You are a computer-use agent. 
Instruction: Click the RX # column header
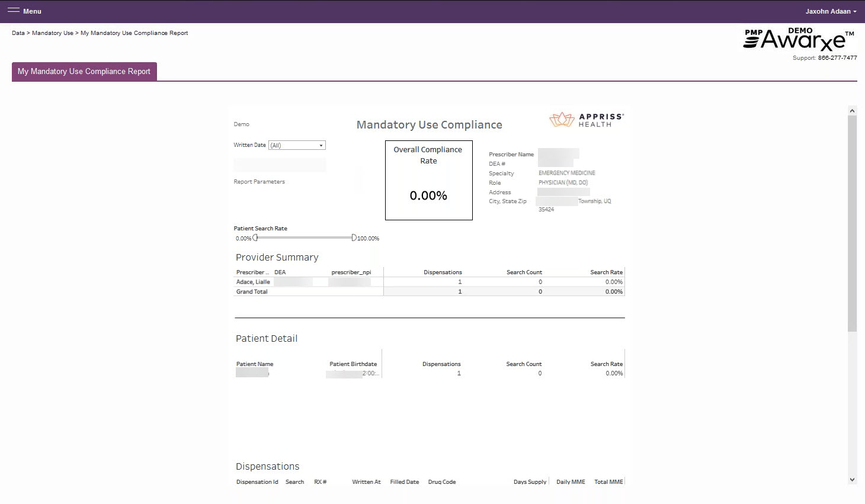[321, 482]
